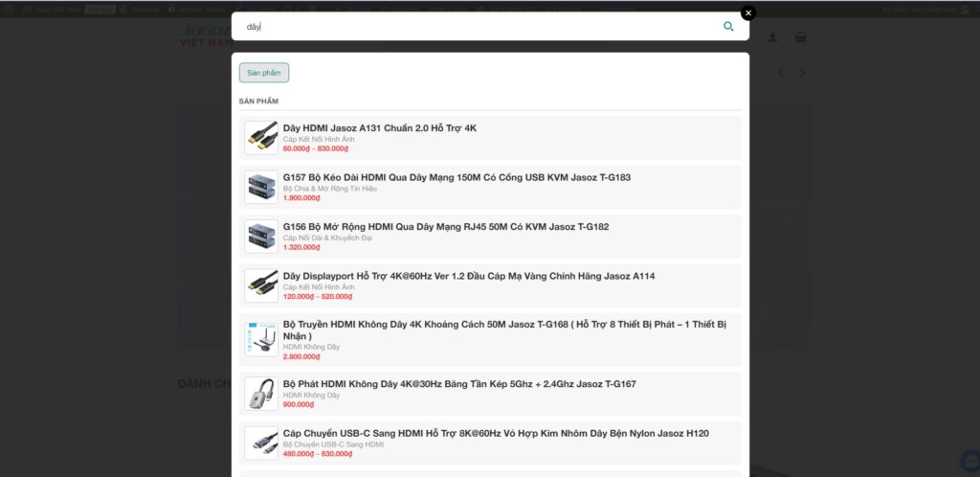Click category text Bộ Chia & Mở Rộng Tín Hiệu
Viewport: 980px width, 477px height.
pos(330,189)
